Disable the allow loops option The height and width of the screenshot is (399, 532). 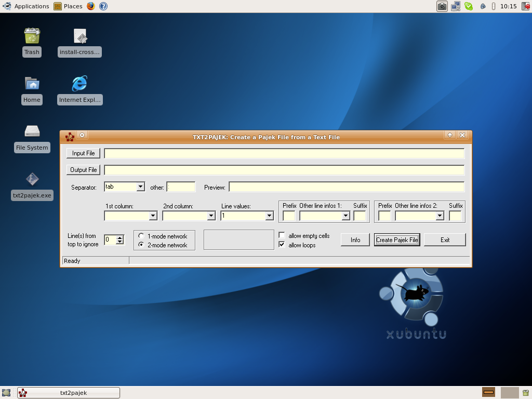point(282,244)
